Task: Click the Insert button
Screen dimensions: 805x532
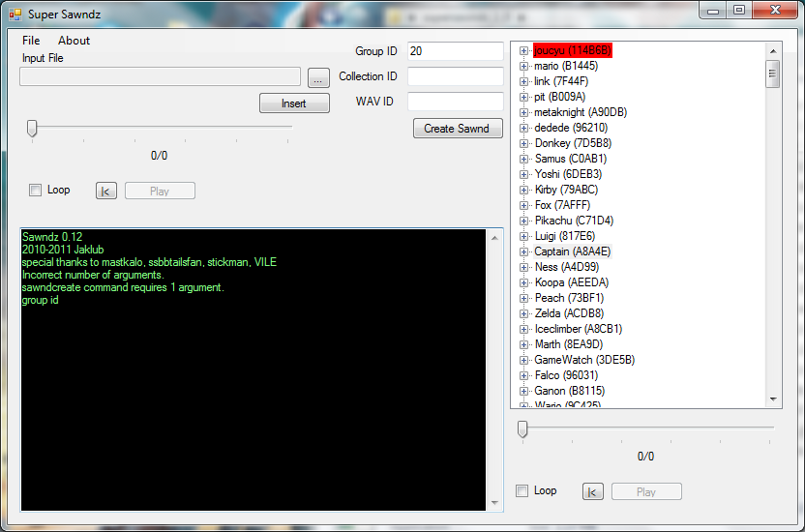Action: (x=294, y=103)
